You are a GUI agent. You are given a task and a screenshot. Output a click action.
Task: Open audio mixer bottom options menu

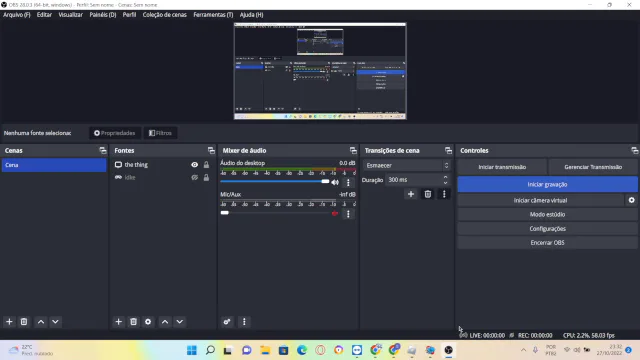(x=244, y=322)
